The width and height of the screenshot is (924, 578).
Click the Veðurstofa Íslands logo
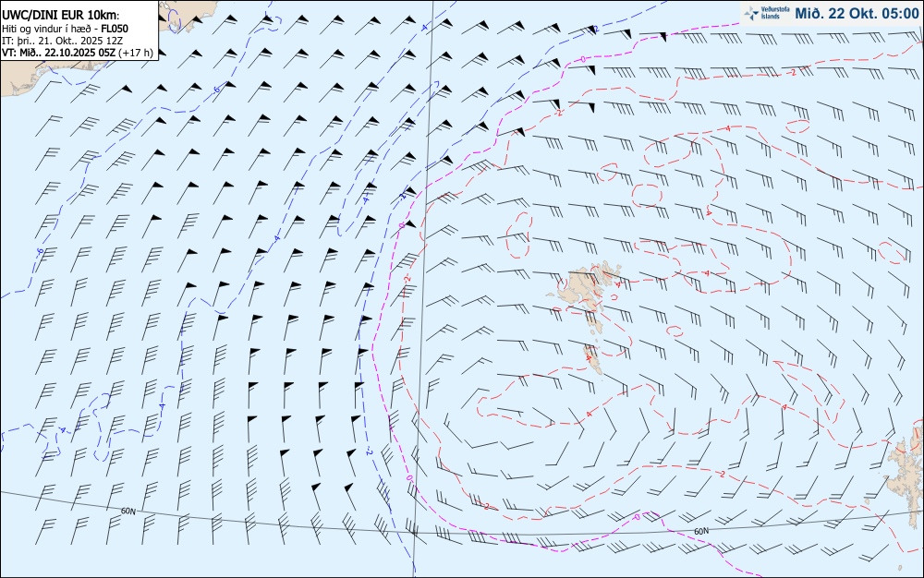[765, 13]
